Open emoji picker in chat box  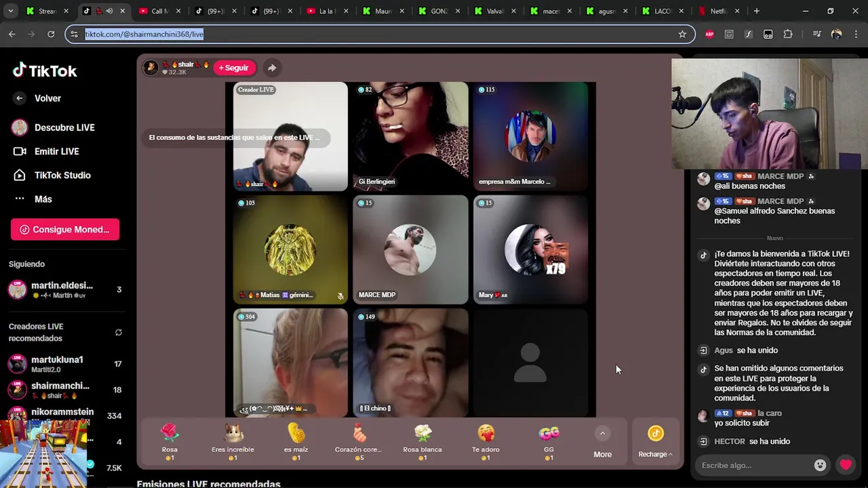[x=820, y=465]
